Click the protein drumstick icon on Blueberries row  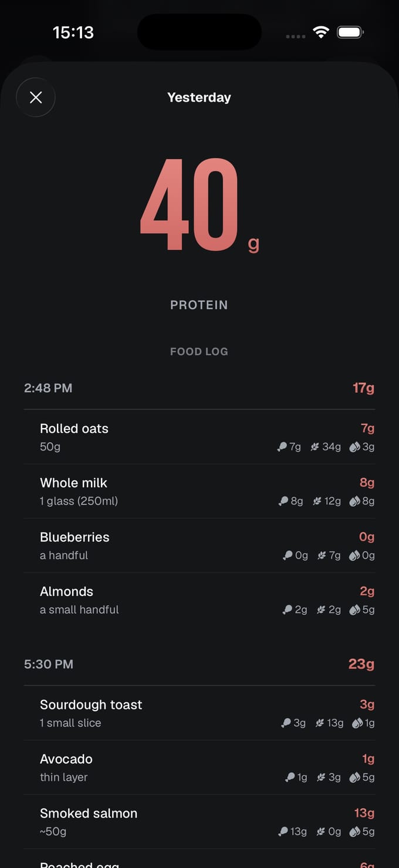[x=287, y=555]
